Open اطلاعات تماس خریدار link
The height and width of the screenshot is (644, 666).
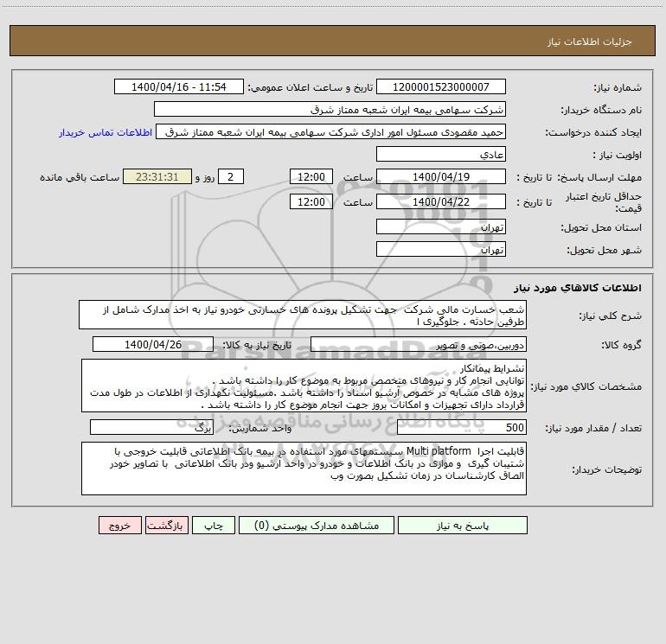[106, 132]
